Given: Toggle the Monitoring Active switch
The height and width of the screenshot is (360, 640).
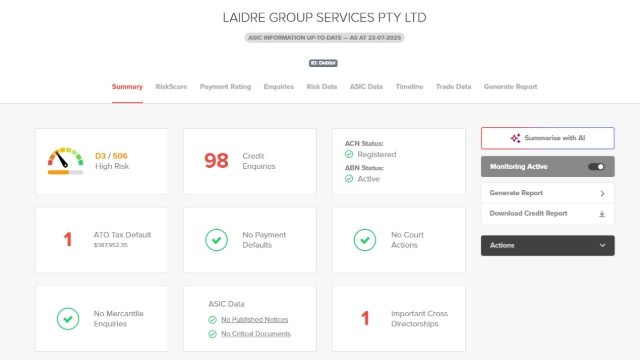Looking at the screenshot, I should (x=596, y=167).
